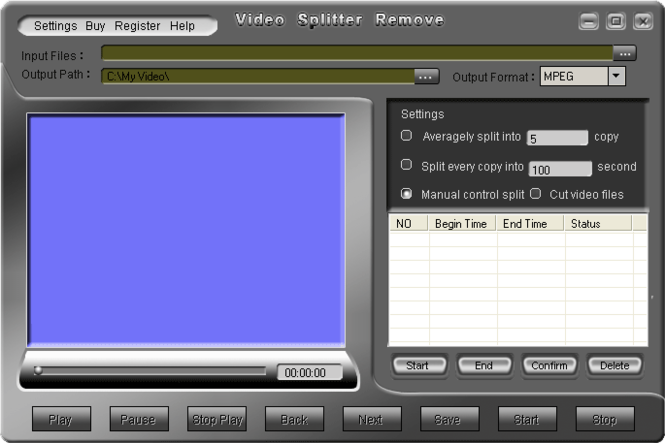Minimize the Video Splitter window

click(x=589, y=21)
